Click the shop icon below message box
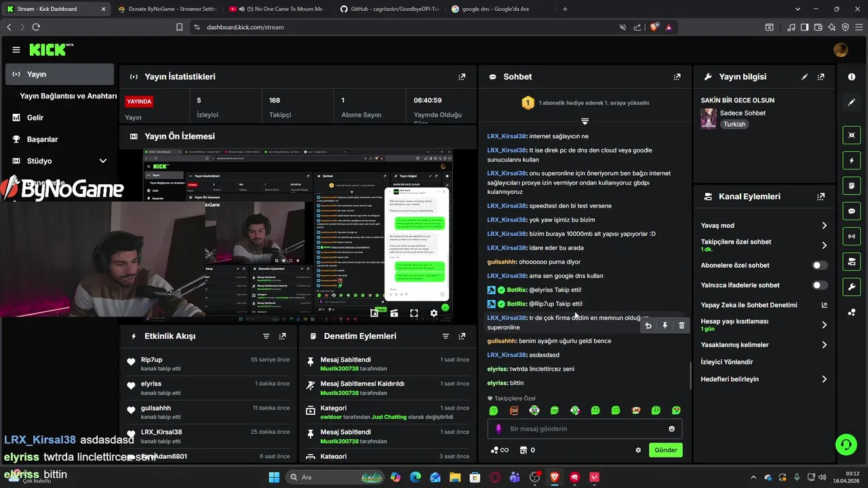The width and height of the screenshot is (868, 488). tap(523, 450)
